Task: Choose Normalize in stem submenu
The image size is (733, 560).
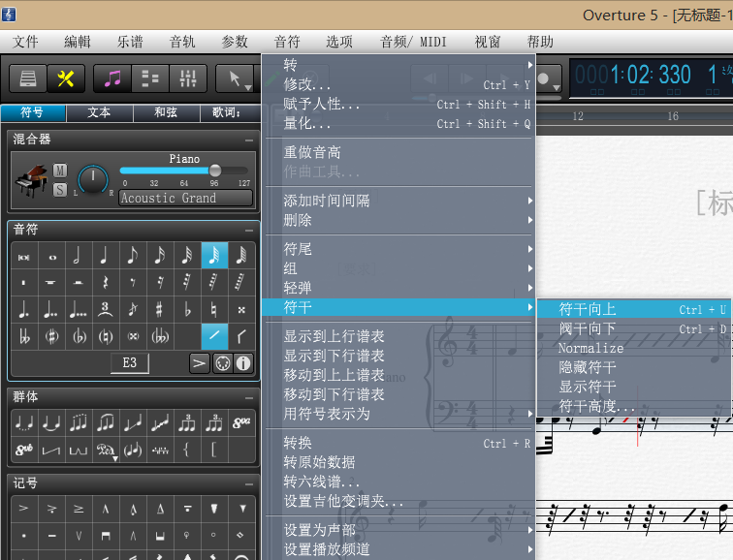Action: (633, 349)
